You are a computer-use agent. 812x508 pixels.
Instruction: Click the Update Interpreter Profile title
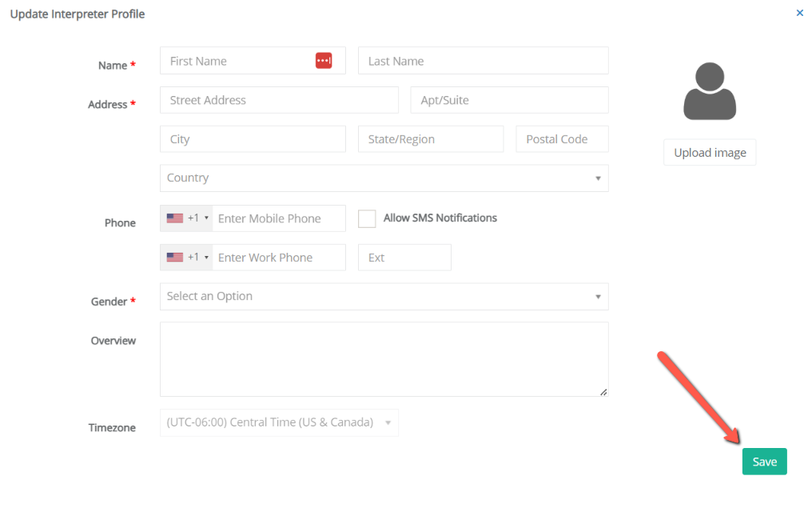click(77, 14)
